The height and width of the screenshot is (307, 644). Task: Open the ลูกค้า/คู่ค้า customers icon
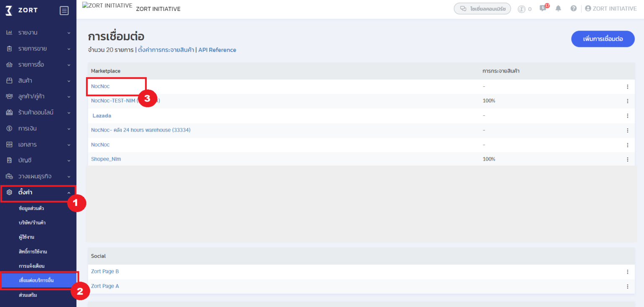(9, 96)
